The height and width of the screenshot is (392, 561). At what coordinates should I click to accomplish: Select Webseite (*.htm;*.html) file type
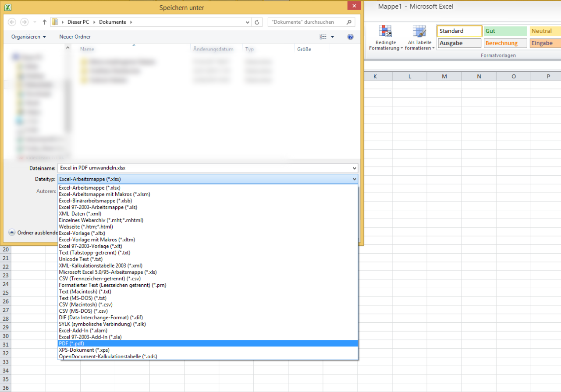(208, 227)
